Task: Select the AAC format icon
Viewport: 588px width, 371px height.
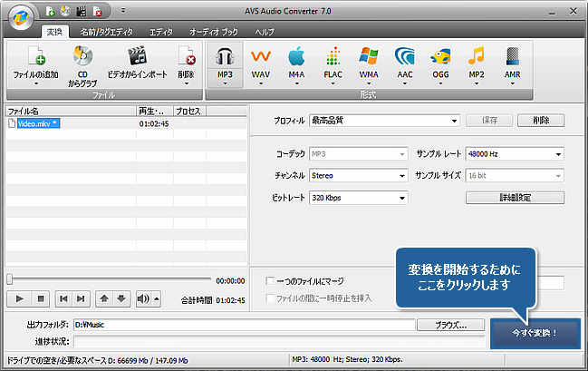Action: pyautogui.click(x=405, y=56)
